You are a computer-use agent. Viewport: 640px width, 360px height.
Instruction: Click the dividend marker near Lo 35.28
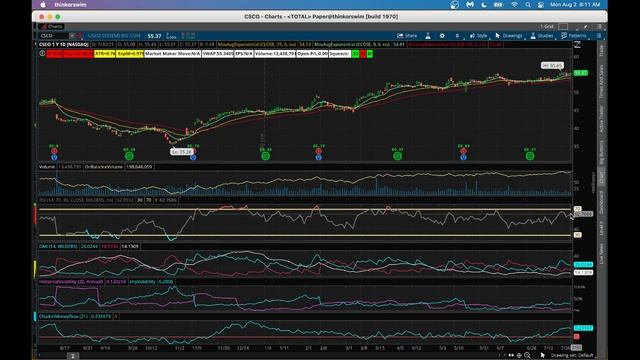coord(193,157)
